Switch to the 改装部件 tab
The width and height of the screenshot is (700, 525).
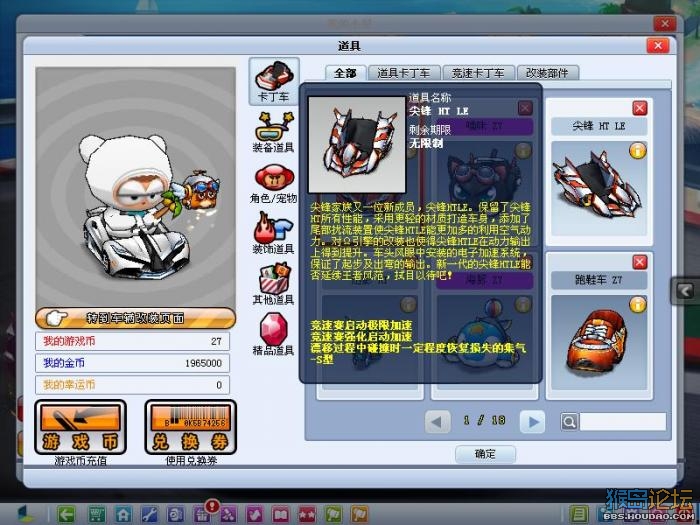(547, 73)
